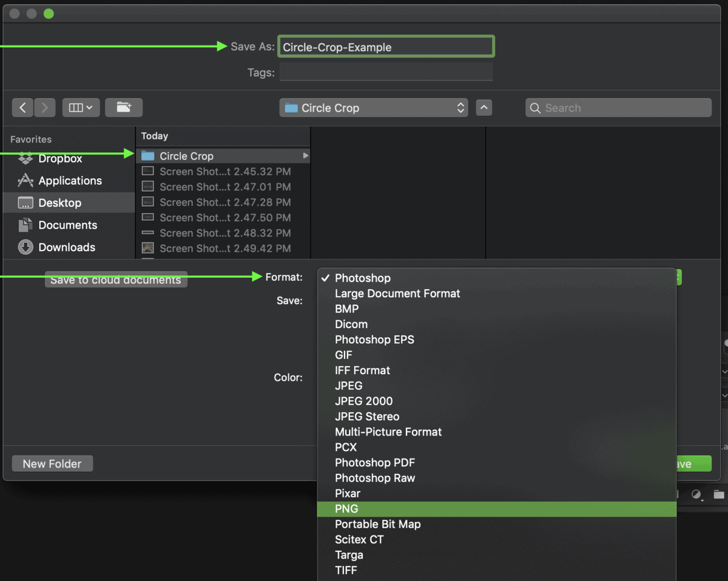
Task: Choose Photoshop from the Format menu
Action: click(x=496, y=278)
